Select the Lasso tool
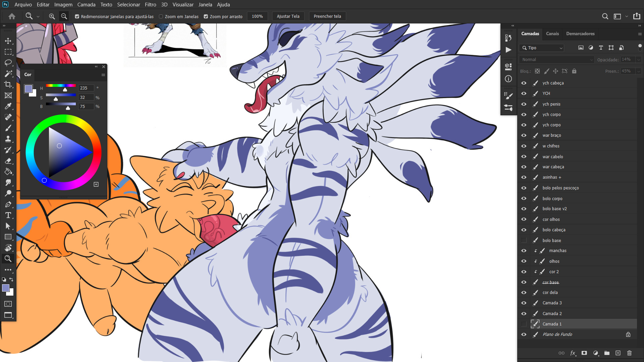This screenshot has height=362, width=644. [x=8, y=63]
